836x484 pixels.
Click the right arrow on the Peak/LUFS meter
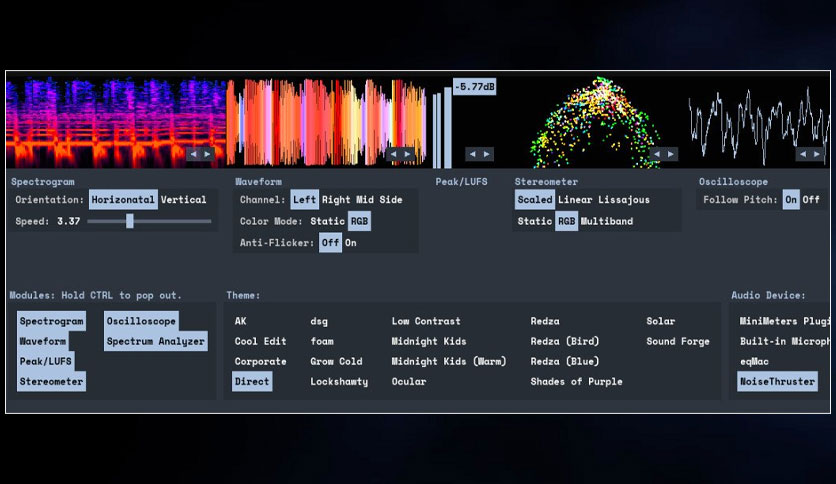pyautogui.click(x=486, y=154)
